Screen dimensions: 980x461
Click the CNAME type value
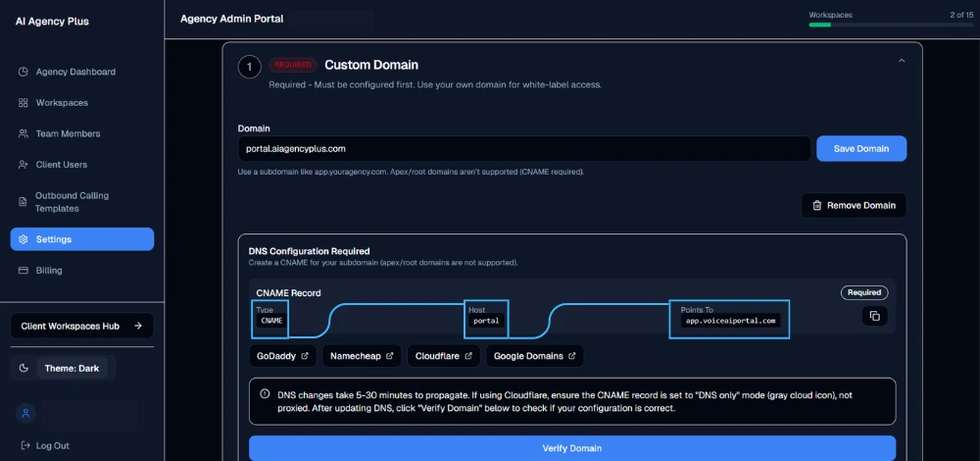point(271,321)
